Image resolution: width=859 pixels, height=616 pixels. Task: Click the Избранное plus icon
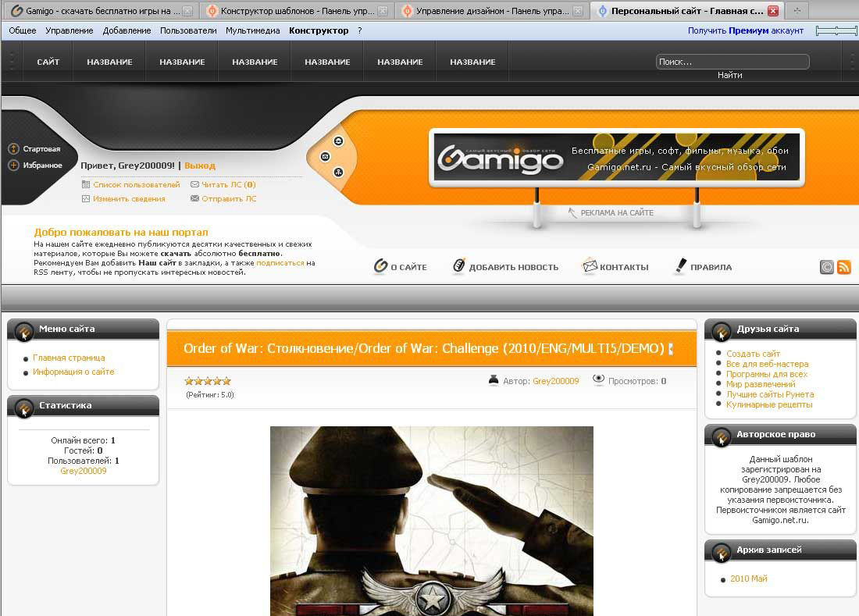(14, 165)
